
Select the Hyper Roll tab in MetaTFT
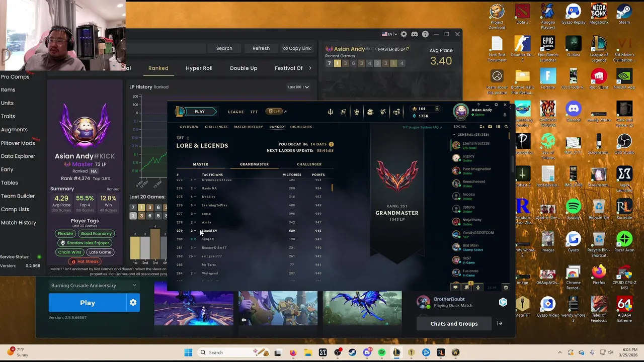tap(199, 68)
